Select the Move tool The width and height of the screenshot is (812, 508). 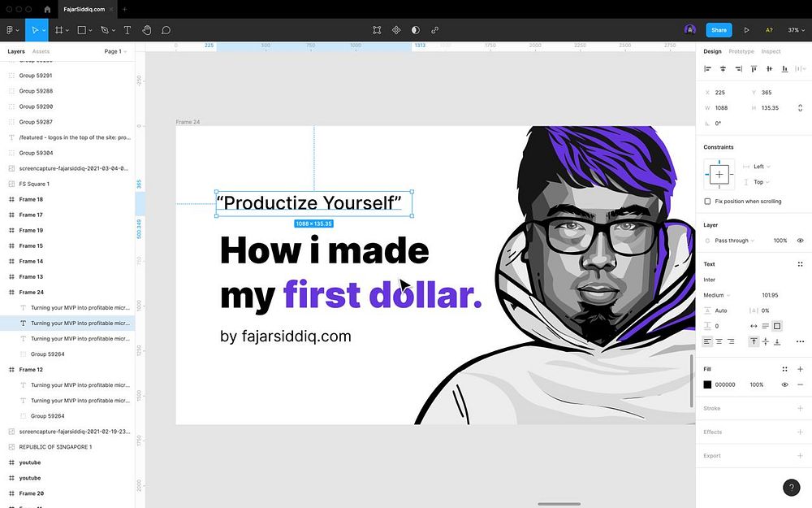(34, 30)
